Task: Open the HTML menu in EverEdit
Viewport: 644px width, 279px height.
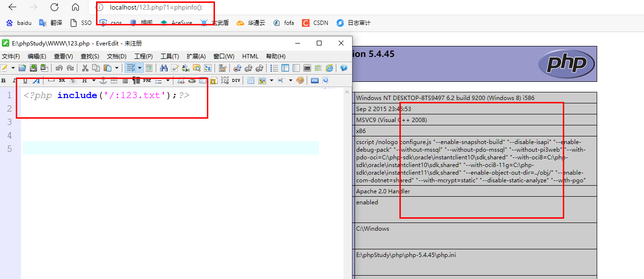Action: click(x=250, y=56)
